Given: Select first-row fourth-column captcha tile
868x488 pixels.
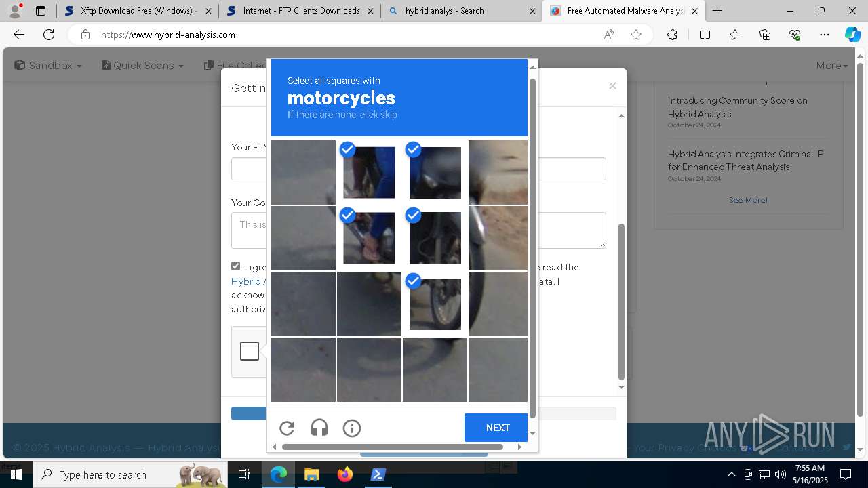Looking at the screenshot, I should point(498,172).
